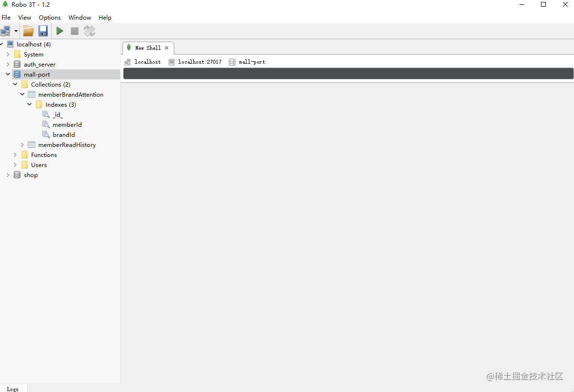
Task: Click the Functions folder icon
Action: tap(24, 155)
